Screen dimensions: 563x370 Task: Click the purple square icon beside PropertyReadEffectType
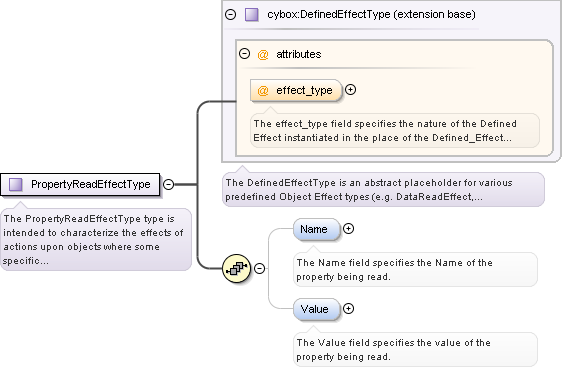15,184
